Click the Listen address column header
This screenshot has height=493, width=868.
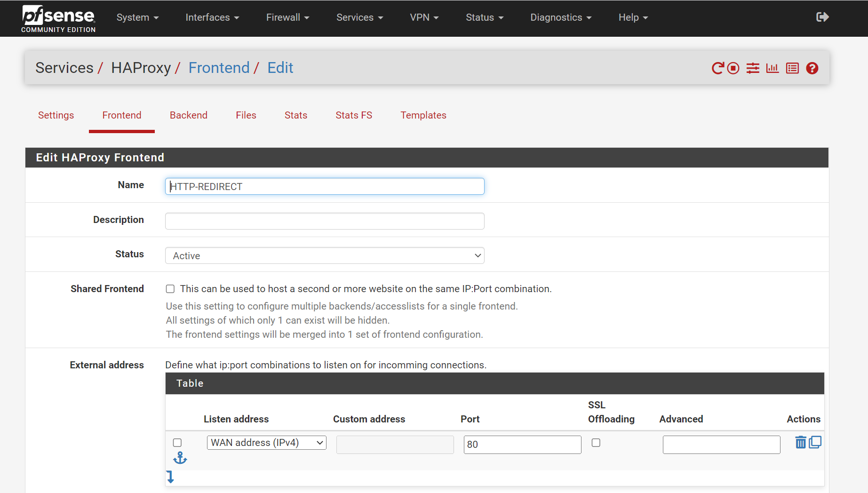(x=236, y=419)
